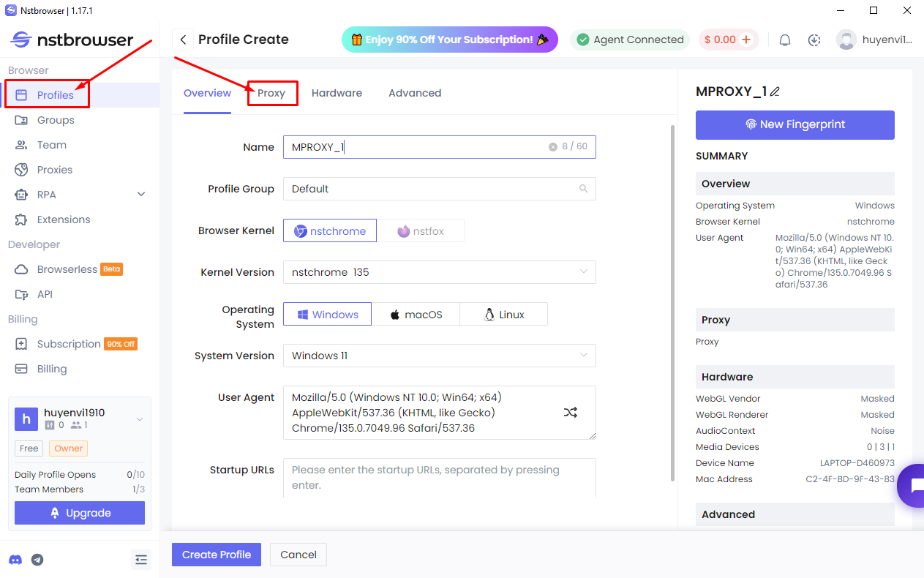Viewport: 924px width, 578px height.
Task: Open Extensions in the sidebar
Action: [x=64, y=219]
